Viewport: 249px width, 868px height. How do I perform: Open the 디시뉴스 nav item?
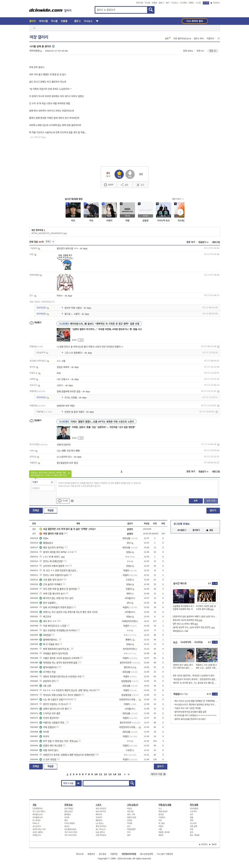click(88, 21)
